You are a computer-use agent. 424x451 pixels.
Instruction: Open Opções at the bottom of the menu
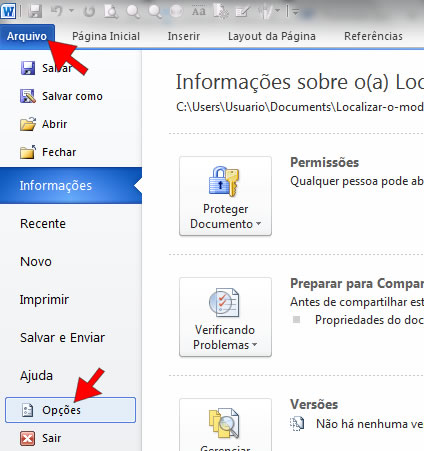click(70, 410)
